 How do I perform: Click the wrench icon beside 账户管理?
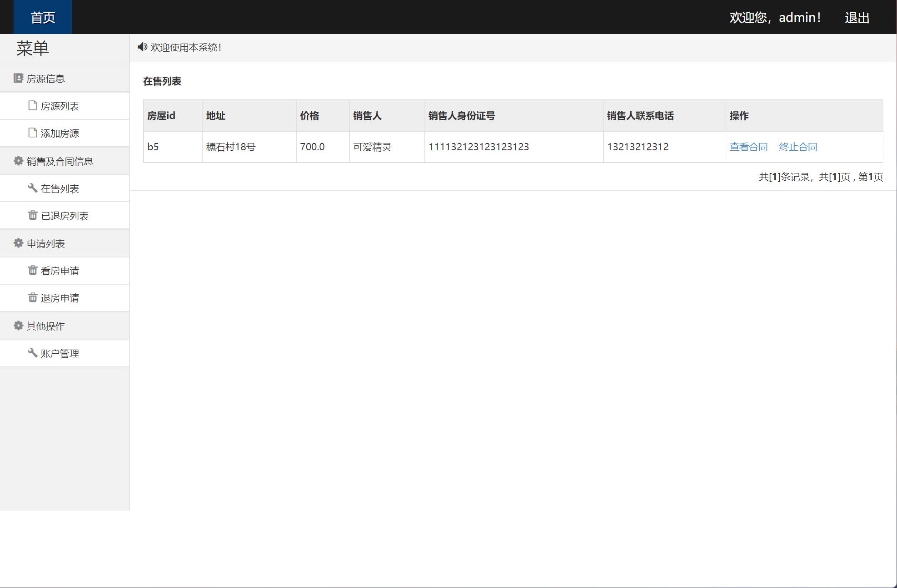click(32, 353)
